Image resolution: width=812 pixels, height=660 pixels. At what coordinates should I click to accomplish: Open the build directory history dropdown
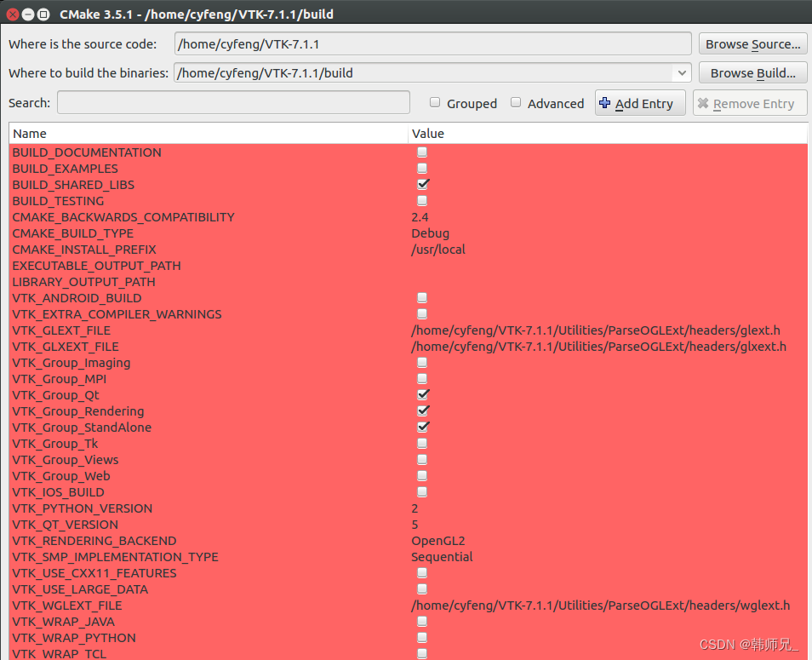[x=683, y=72]
